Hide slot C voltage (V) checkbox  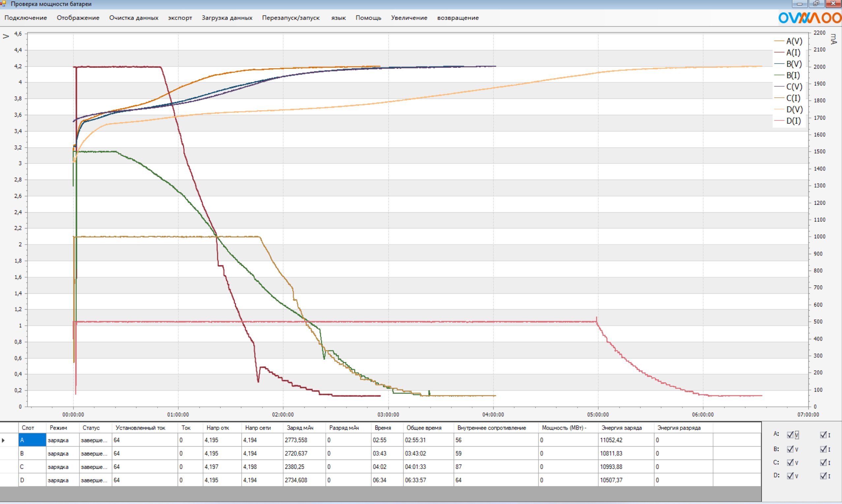(790, 462)
